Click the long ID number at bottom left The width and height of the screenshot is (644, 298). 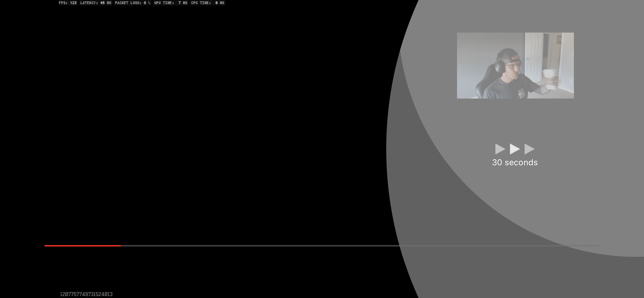pyautogui.click(x=86, y=294)
